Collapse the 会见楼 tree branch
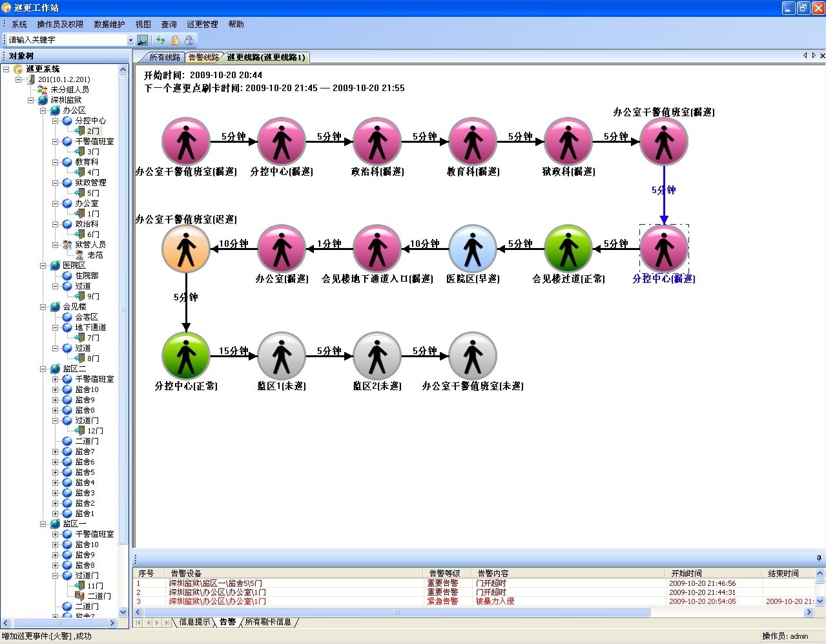The image size is (826, 644). [x=43, y=307]
